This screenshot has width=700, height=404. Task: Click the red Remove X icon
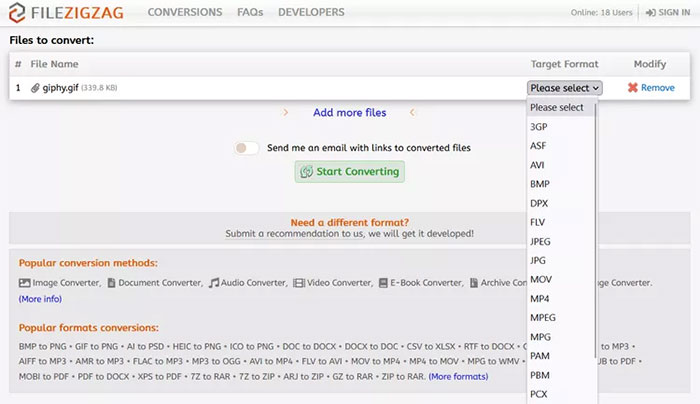[632, 88]
